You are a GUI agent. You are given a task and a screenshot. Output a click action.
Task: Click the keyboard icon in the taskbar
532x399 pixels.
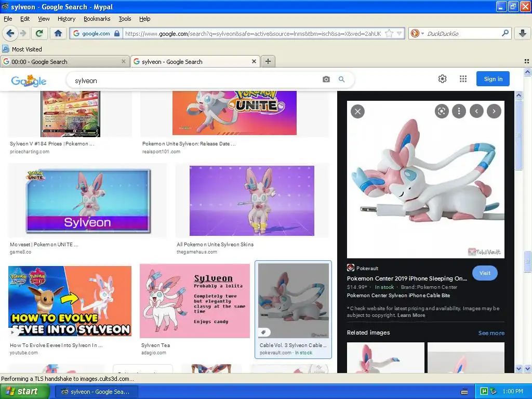464,392
